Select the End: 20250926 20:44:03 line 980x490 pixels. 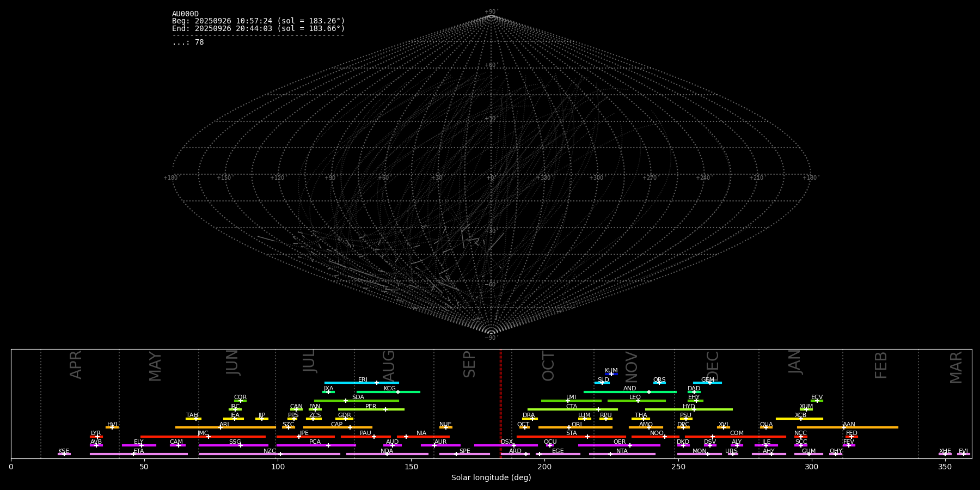(259, 28)
